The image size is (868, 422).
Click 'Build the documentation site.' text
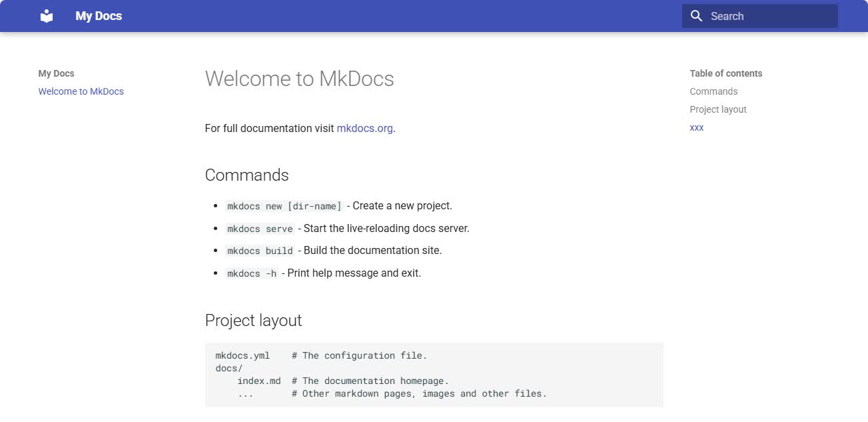pos(372,251)
